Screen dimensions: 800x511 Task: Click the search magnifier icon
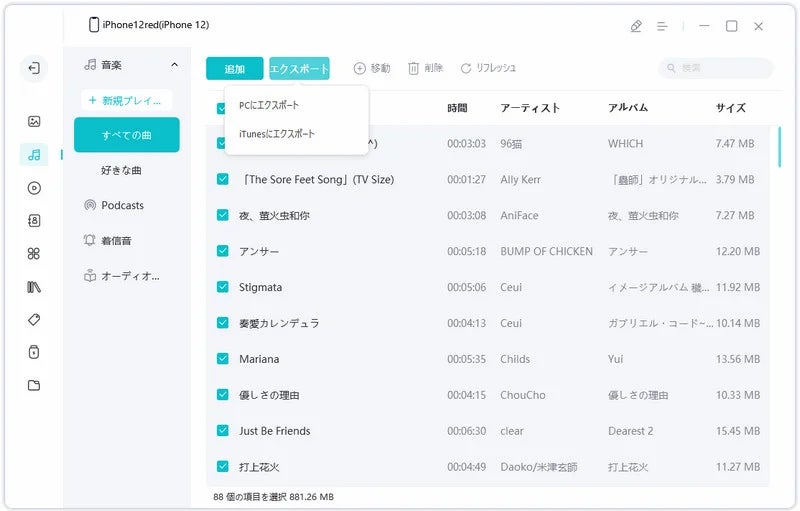[x=671, y=68]
